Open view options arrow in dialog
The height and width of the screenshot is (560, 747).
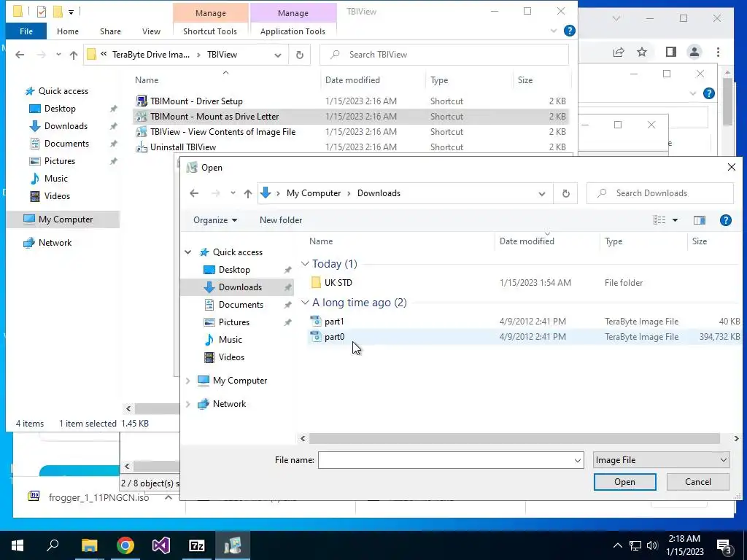click(675, 220)
